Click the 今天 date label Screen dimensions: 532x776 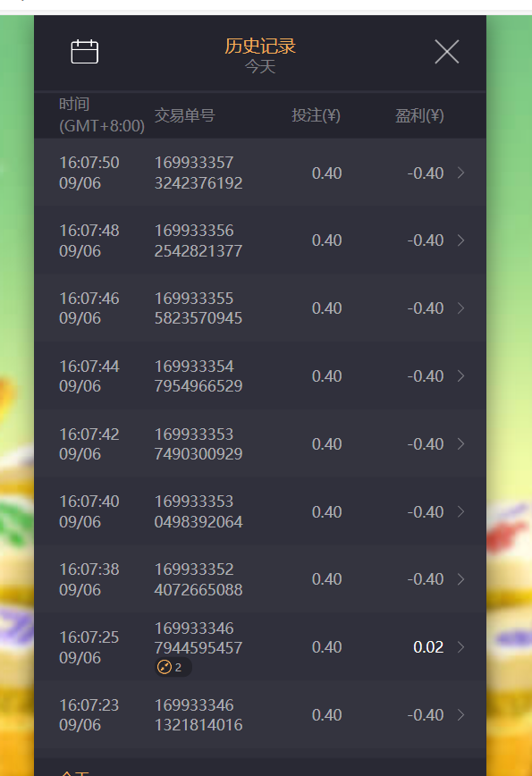[x=260, y=66]
